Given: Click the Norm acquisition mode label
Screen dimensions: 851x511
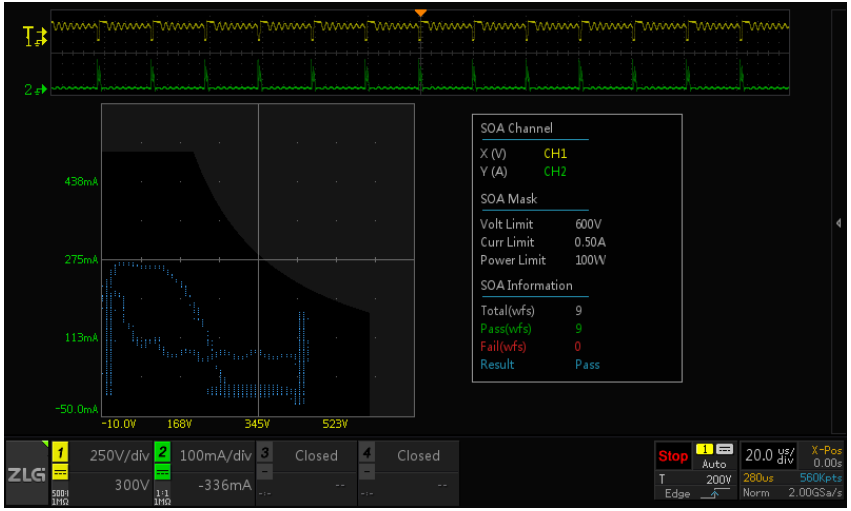Looking at the screenshot, I should (x=755, y=493).
